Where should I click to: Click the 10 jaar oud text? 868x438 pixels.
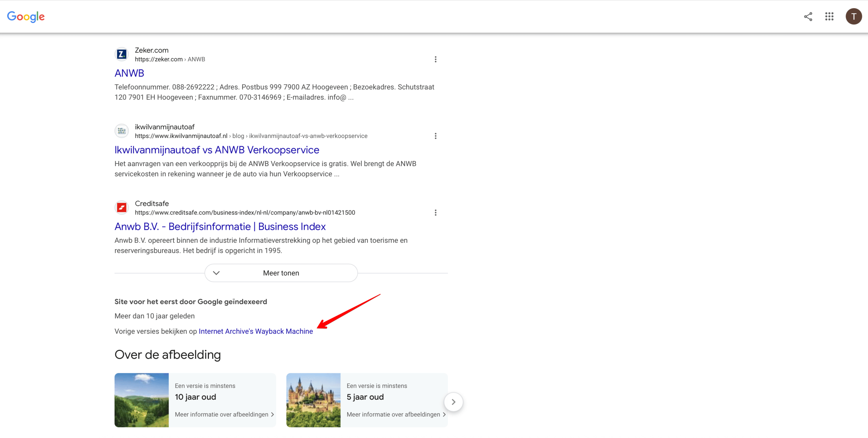click(x=195, y=397)
